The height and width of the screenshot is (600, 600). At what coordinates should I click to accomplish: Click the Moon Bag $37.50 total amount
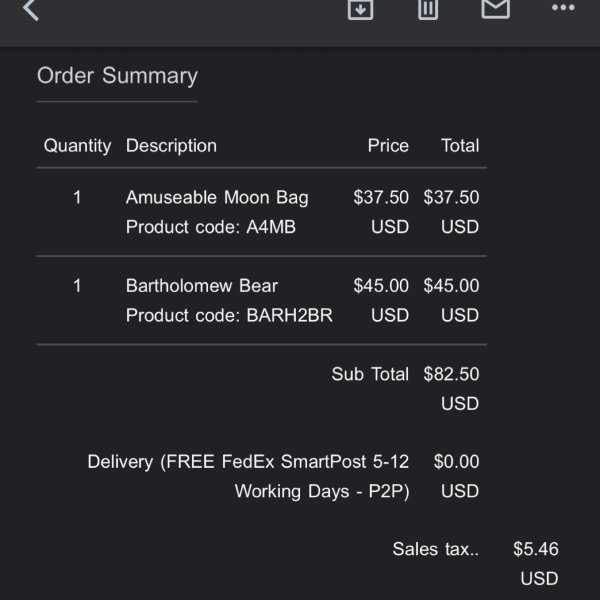(451, 212)
